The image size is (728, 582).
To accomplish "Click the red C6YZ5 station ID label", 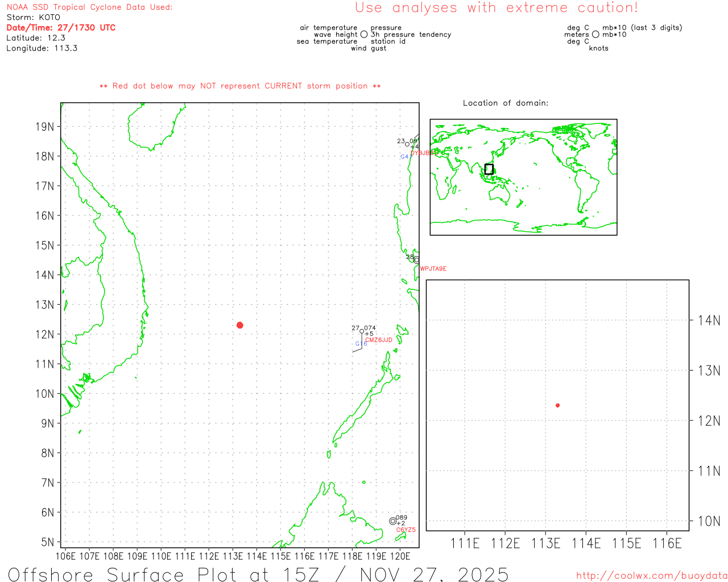I will click(406, 530).
